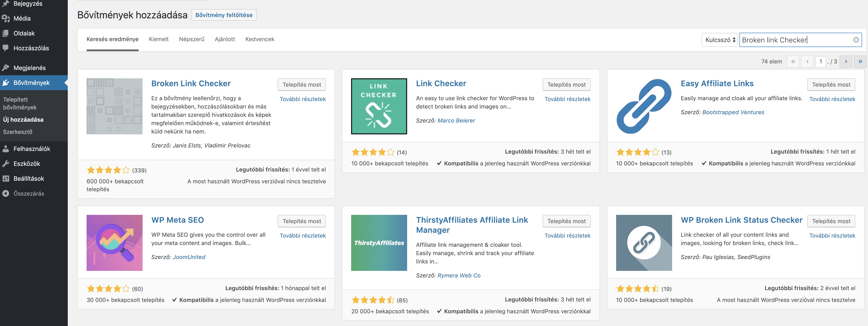Open További részletek for WP Broken Link Status Checker
This screenshot has width=868, height=326.
pyautogui.click(x=832, y=236)
